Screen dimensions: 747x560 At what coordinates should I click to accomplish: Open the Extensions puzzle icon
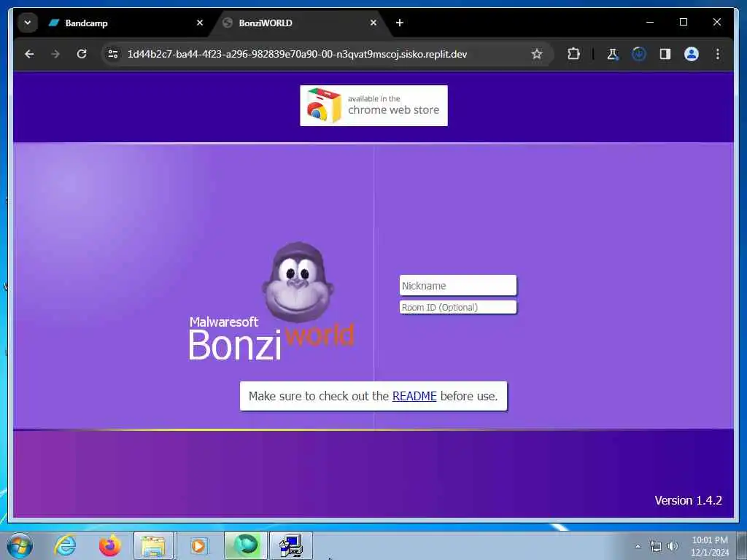coord(573,54)
